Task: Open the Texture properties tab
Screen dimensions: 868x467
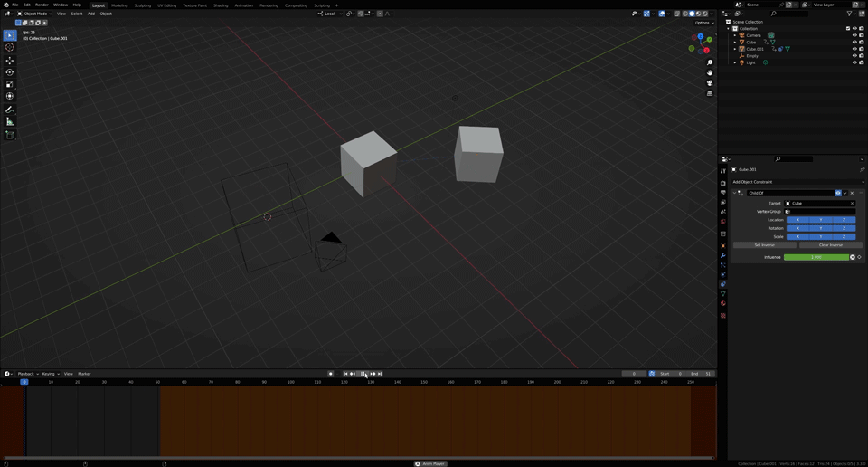Action: (x=723, y=315)
